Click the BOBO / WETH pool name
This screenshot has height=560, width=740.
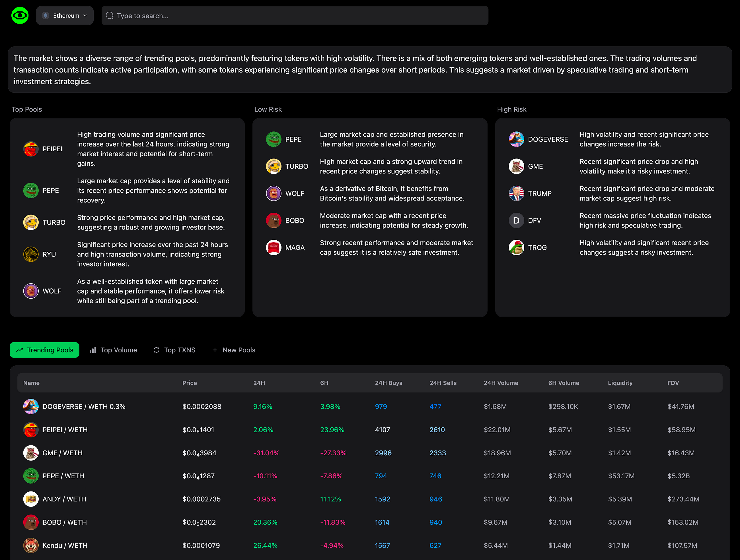(65, 522)
